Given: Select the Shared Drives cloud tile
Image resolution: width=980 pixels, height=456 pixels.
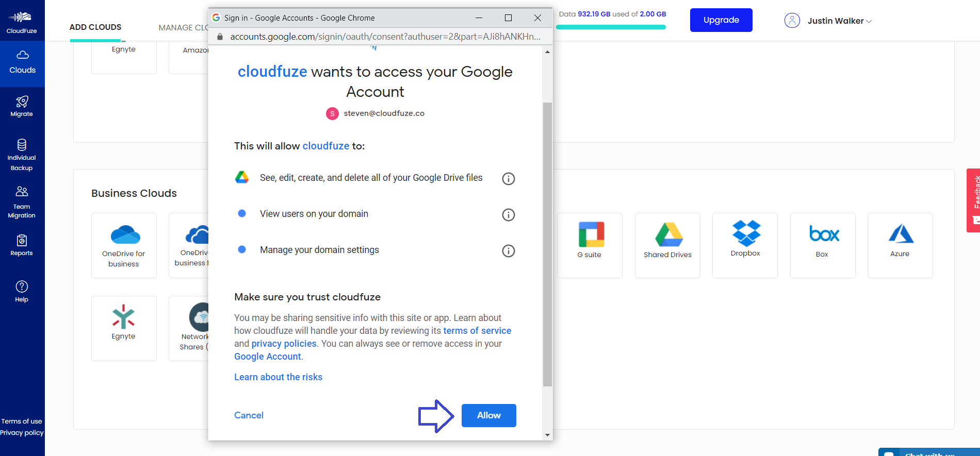Looking at the screenshot, I should pos(667,245).
